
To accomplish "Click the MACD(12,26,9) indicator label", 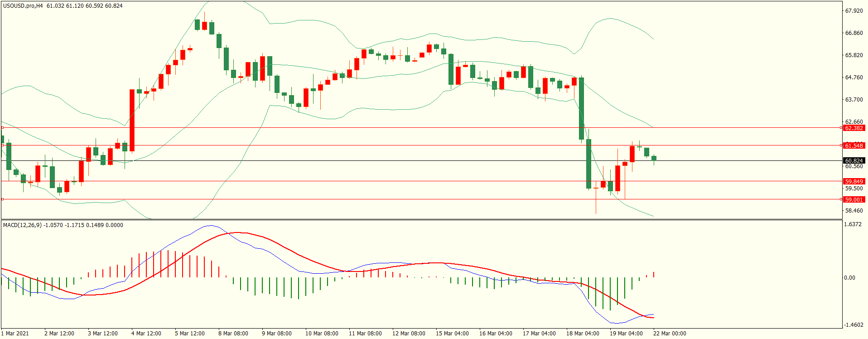I will 23,225.
